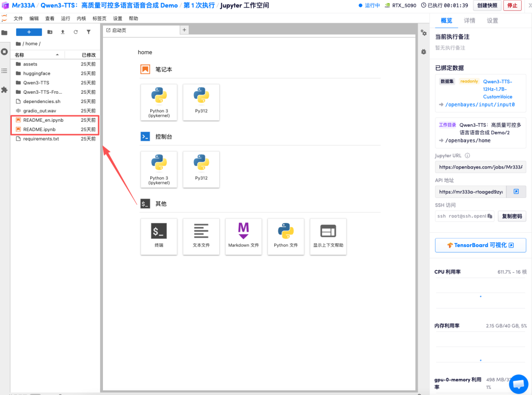Open API address in new window icon
The height and width of the screenshot is (395, 532).
pos(516,191)
